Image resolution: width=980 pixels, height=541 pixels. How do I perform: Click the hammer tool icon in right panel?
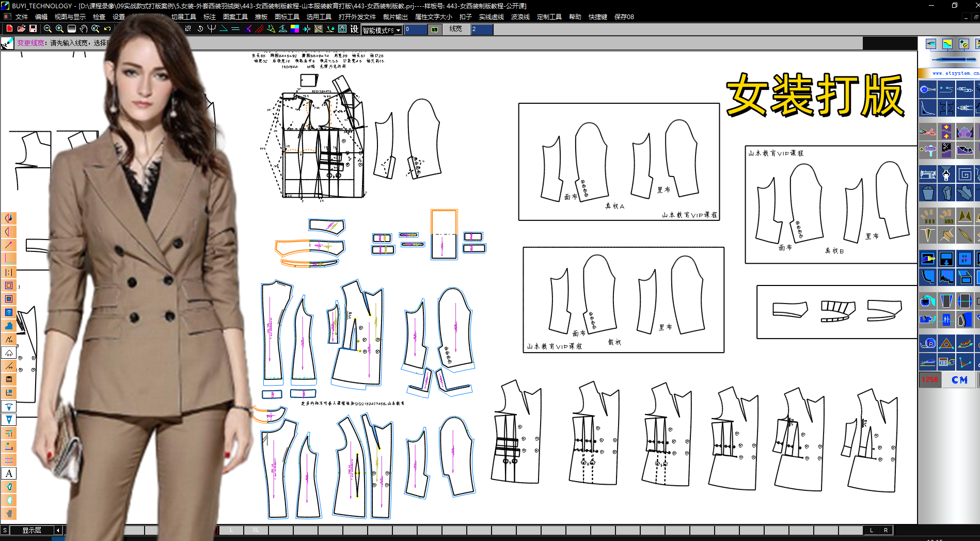(x=928, y=150)
